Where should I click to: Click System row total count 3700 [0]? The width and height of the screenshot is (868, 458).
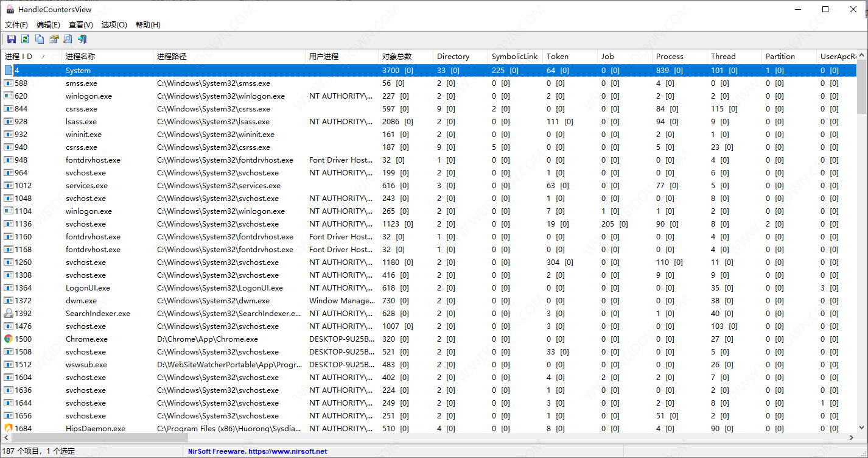[397, 71]
